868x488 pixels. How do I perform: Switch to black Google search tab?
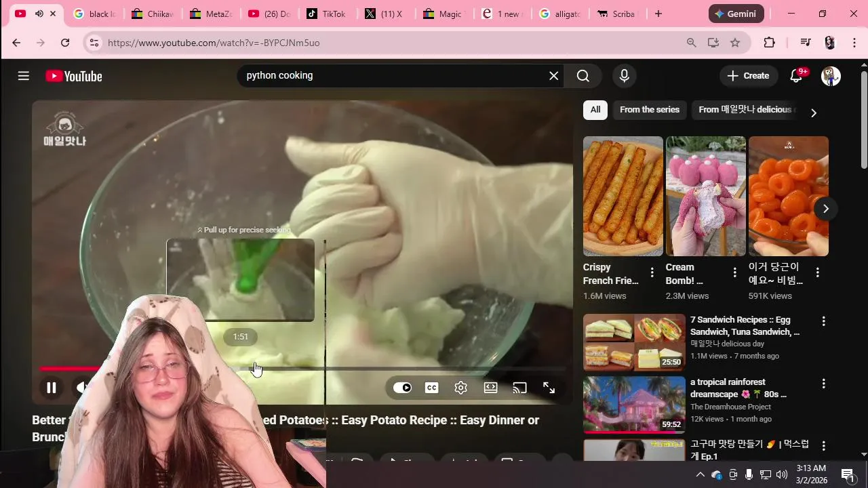click(x=95, y=14)
